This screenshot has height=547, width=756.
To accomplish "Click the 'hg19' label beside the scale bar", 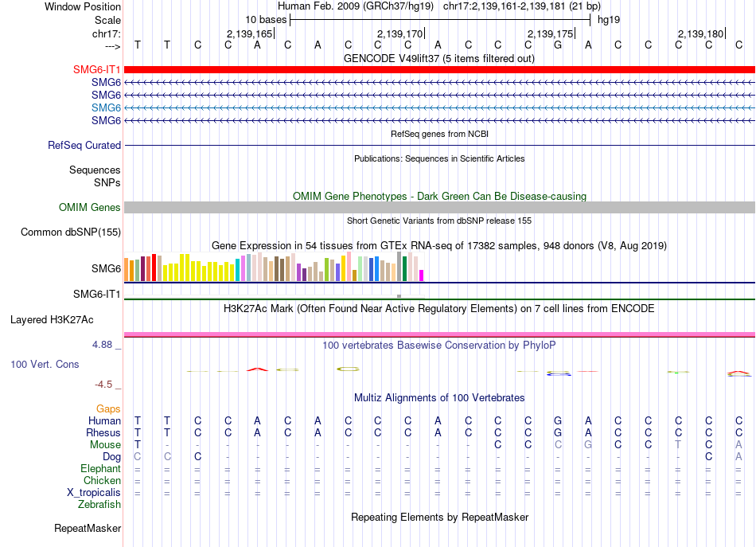I will (609, 20).
